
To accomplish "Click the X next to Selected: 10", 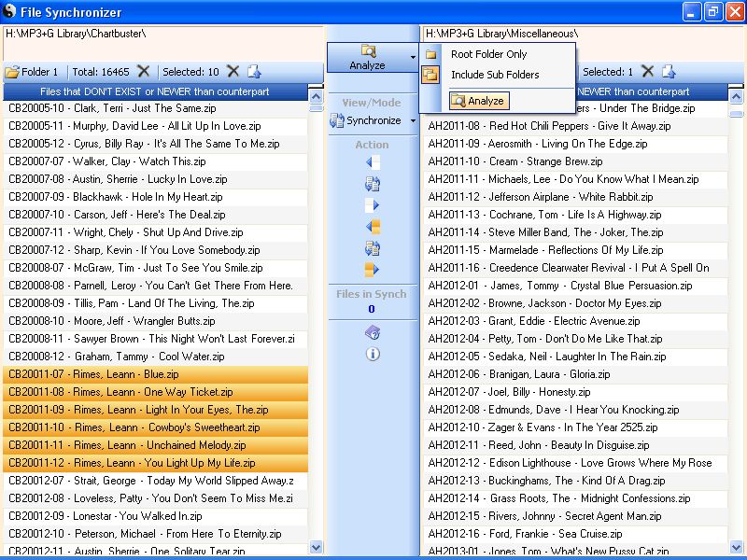I will 233,72.
